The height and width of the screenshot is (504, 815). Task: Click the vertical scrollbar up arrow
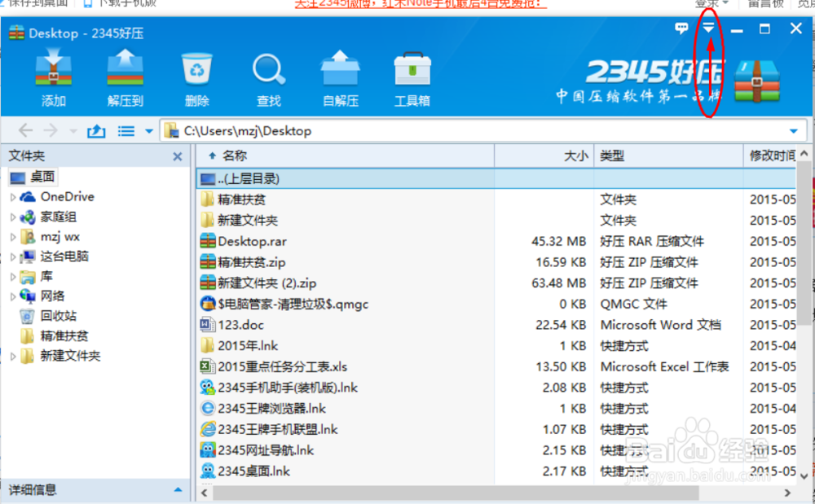(x=804, y=153)
